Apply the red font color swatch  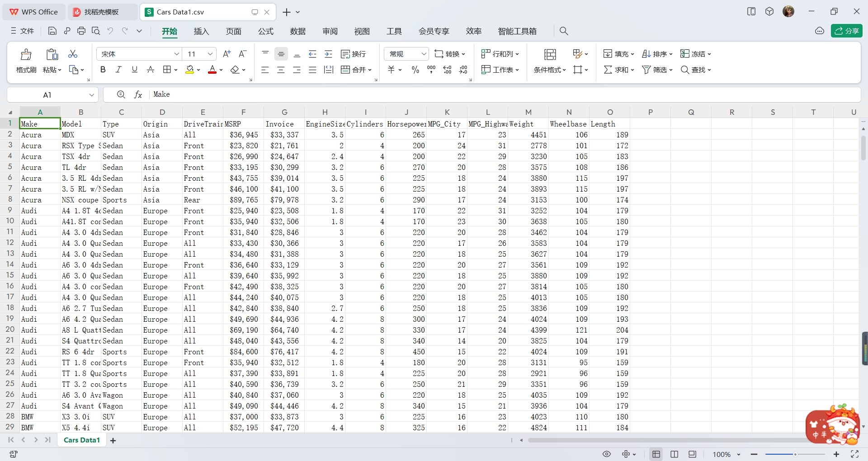pos(212,70)
